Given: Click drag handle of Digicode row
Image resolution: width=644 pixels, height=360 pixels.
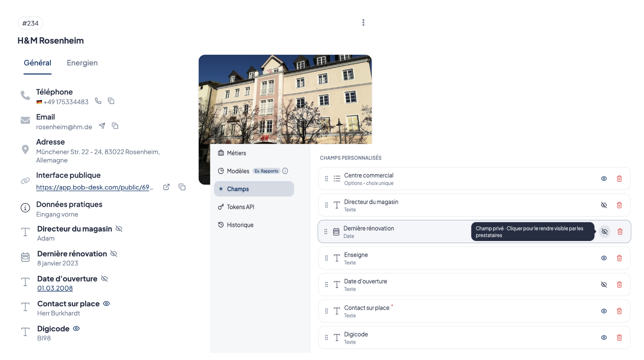Looking at the screenshot, I should [326, 337].
